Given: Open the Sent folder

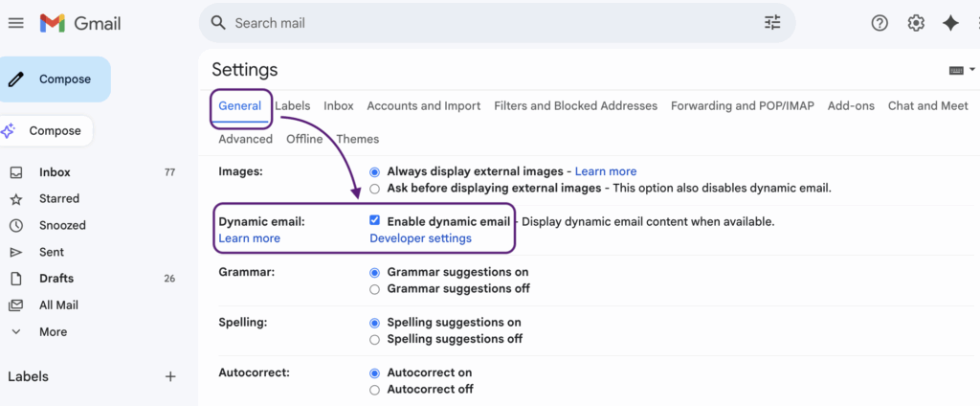Looking at the screenshot, I should coord(52,252).
